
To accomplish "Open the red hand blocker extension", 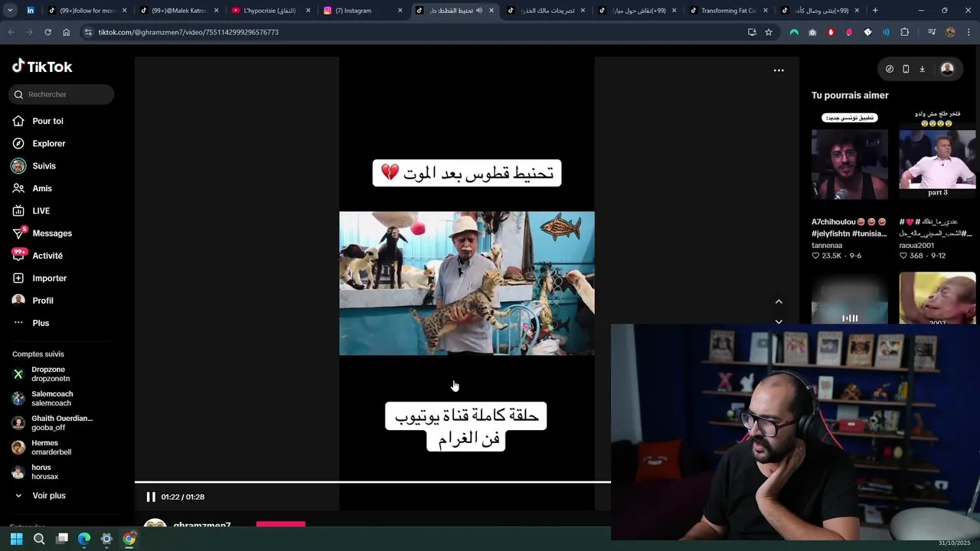I will [x=831, y=32].
